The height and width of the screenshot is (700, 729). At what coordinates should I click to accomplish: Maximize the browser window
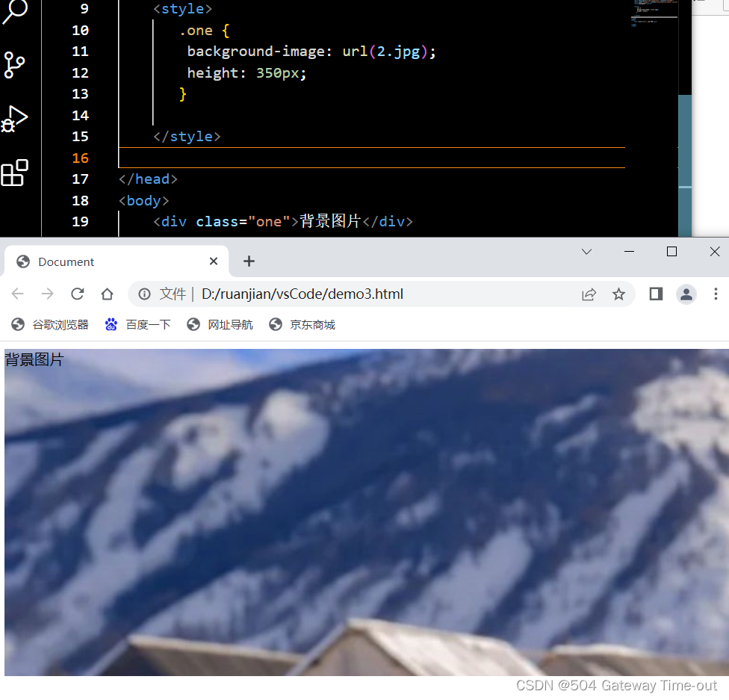click(671, 252)
